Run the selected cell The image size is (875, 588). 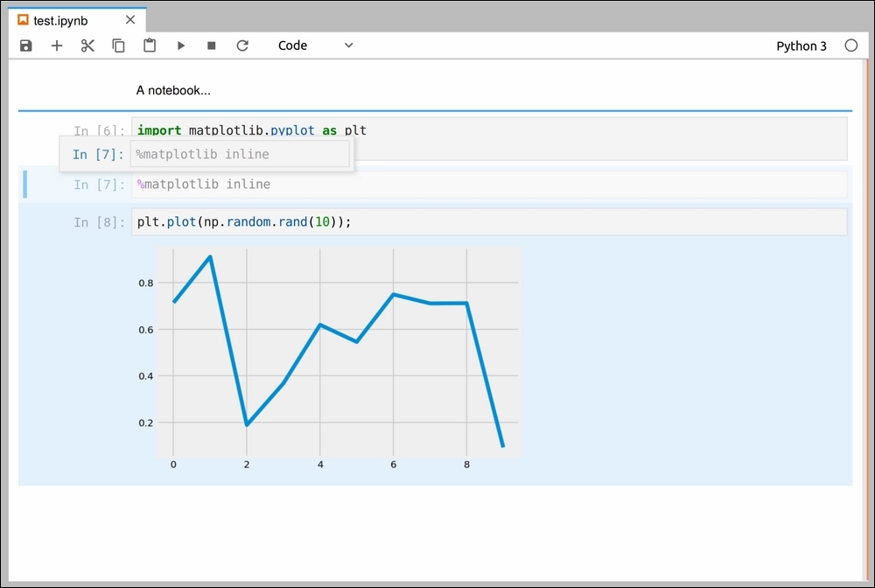point(181,45)
